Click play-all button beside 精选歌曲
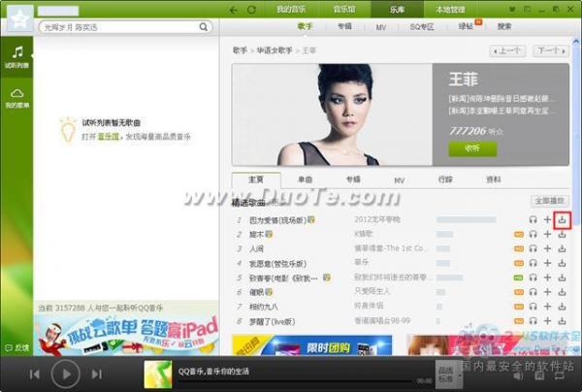Viewport: 582px width, 392px height. (550, 201)
